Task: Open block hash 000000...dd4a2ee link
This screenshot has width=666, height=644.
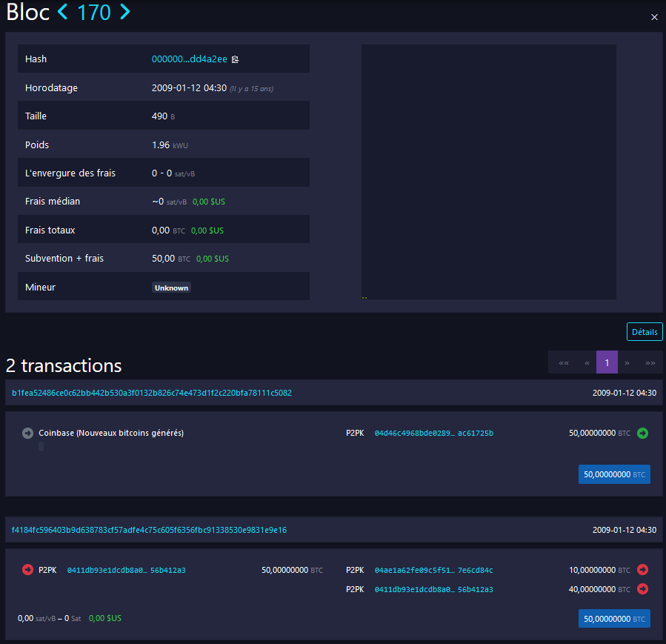Action: 190,59
